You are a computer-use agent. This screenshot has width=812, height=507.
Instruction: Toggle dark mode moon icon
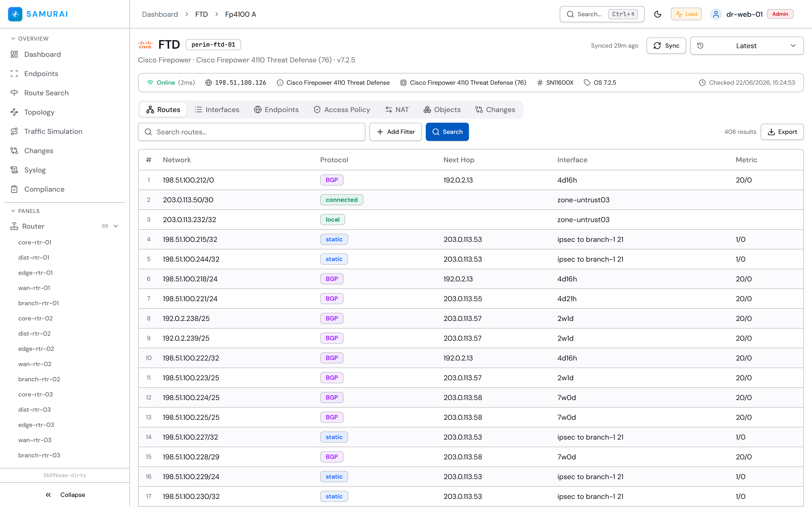[658, 14]
